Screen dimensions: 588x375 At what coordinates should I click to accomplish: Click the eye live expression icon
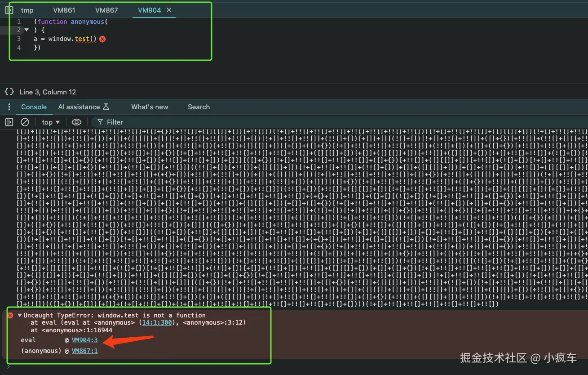(x=77, y=122)
